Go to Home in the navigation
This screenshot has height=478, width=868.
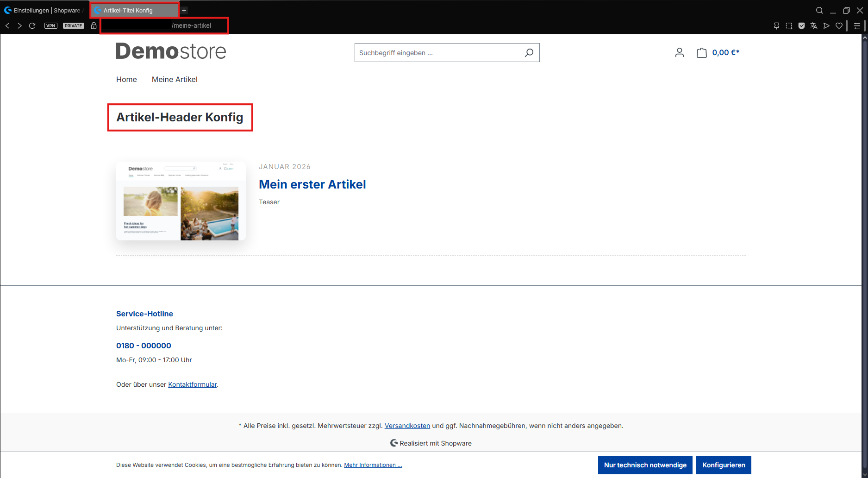(126, 80)
